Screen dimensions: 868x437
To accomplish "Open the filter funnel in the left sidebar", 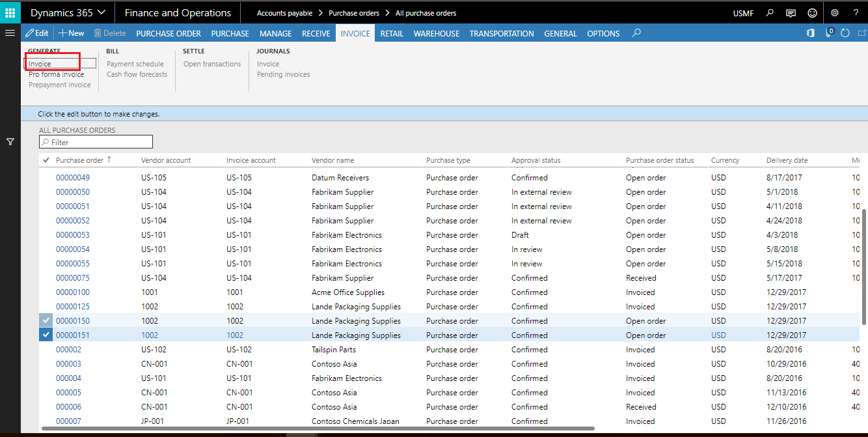I will click(10, 141).
